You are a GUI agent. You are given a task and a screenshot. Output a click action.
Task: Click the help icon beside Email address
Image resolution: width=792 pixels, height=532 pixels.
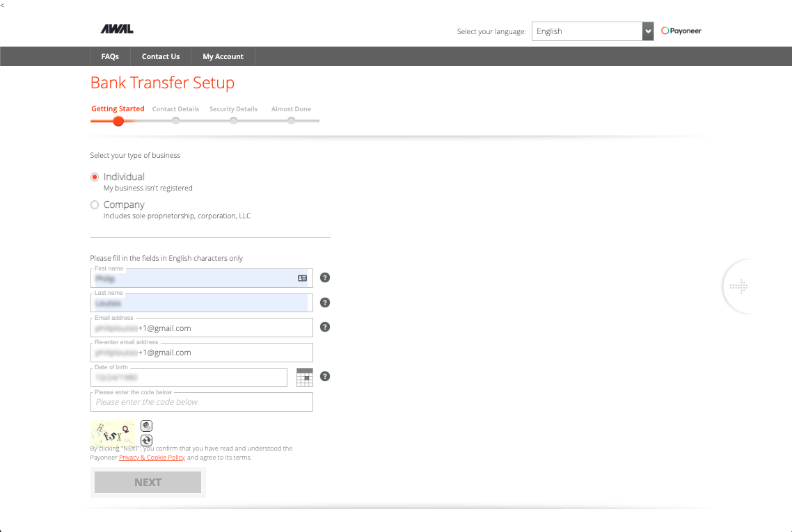click(x=325, y=327)
